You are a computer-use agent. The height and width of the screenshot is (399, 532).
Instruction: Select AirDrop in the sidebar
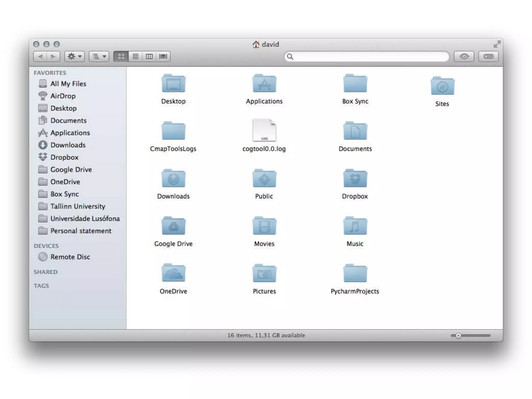click(x=63, y=96)
